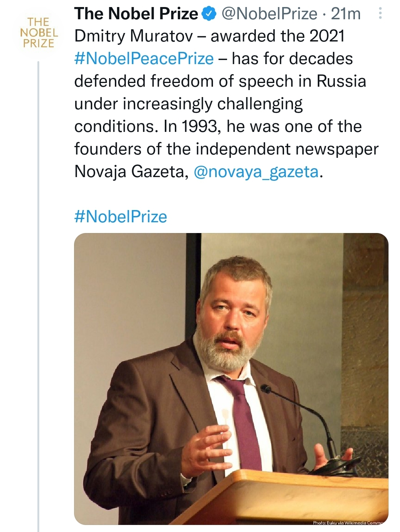View the Dmitry Muratov photo

pos(231,379)
